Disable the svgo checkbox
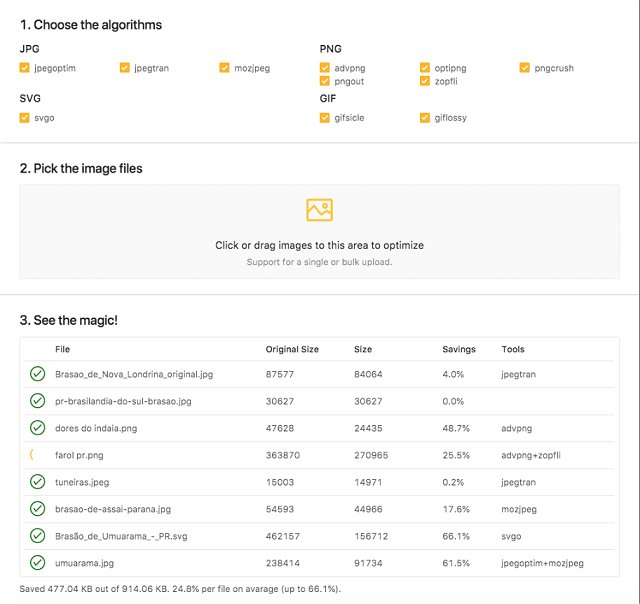This screenshot has height=604, width=640. tap(25, 118)
